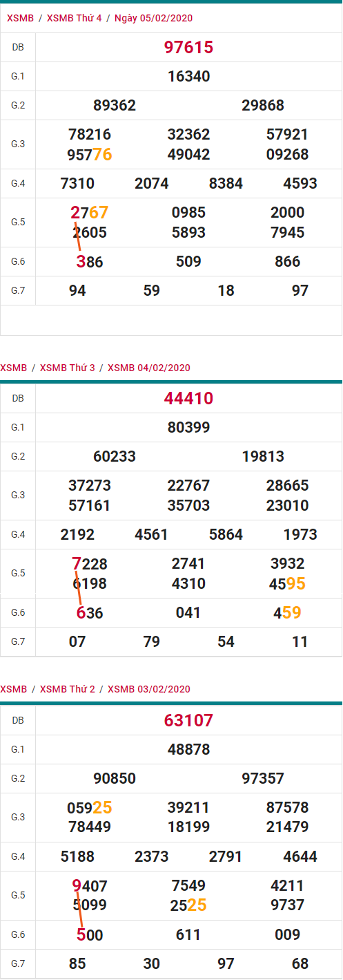This screenshot has width=343, height=980.
Task: Select the G.3 number 05925
Action: pos(90,807)
